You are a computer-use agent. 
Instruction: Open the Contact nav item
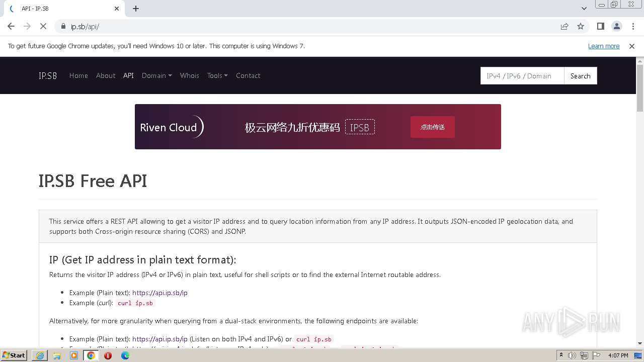coord(248,75)
